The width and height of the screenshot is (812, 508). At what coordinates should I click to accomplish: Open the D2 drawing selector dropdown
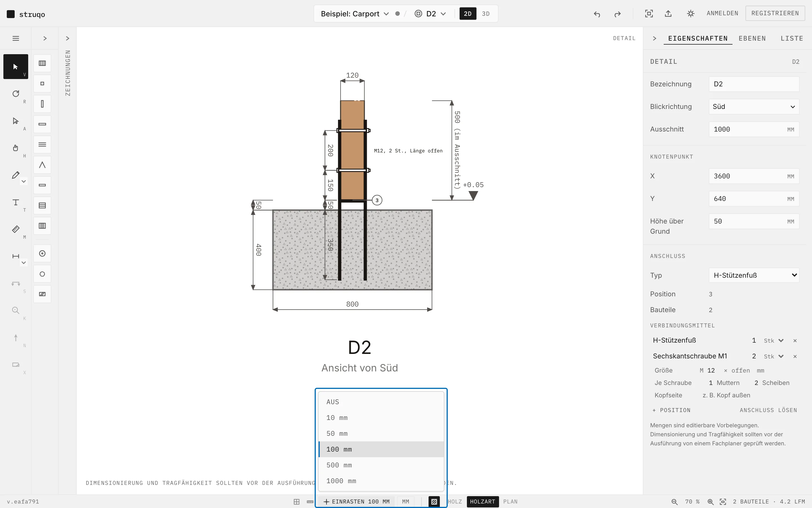(431, 14)
